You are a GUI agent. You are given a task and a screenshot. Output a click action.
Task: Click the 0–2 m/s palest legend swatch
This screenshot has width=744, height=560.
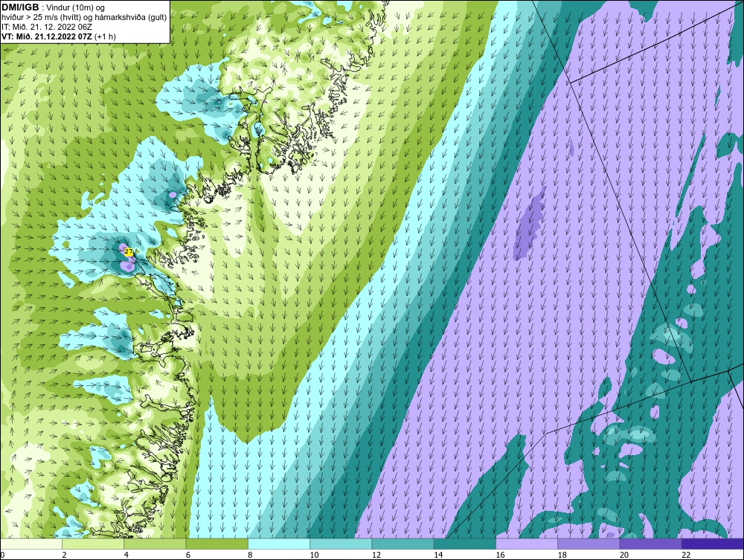pyautogui.click(x=31, y=544)
